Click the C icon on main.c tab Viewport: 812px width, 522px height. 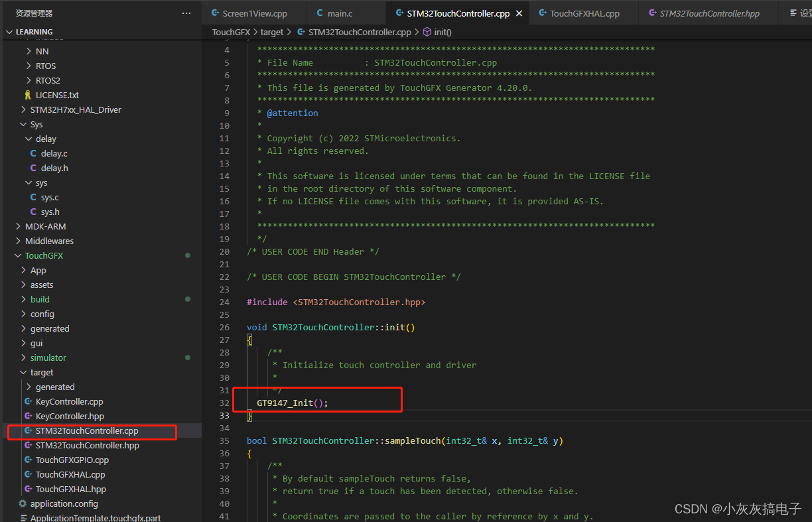click(x=320, y=13)
